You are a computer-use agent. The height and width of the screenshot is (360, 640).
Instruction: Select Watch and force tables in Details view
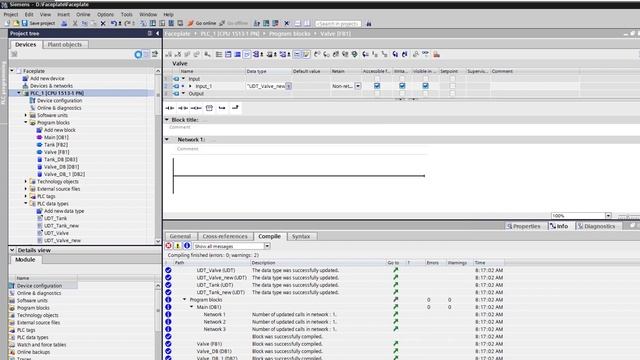point(41,344)
